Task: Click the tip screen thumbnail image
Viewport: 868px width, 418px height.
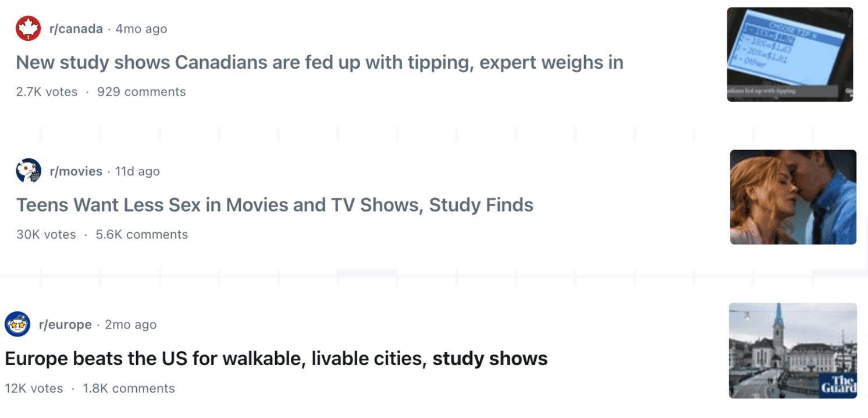Action: pyautogui.click(x=789, y=54)
